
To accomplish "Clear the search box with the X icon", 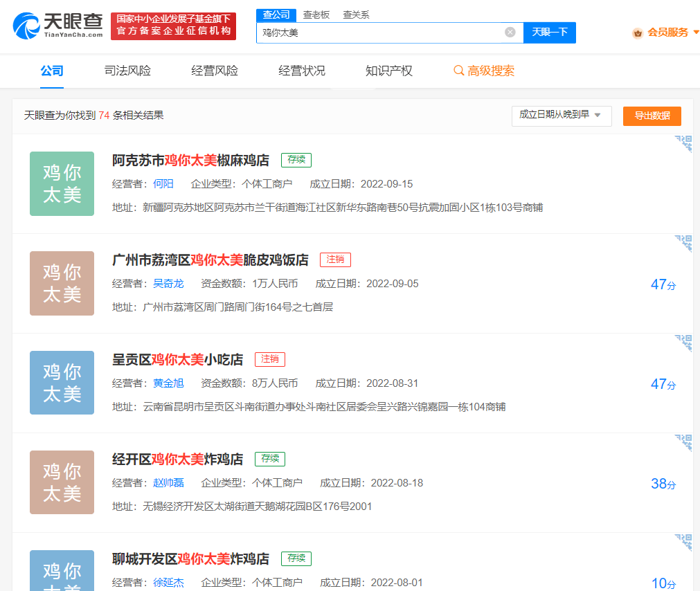I will tap(510, 32).
